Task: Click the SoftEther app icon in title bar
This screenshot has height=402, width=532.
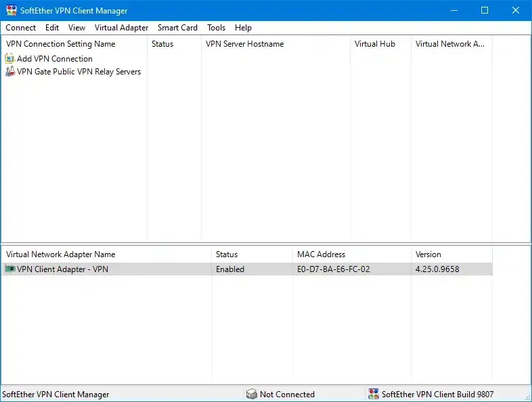Action: 12,10
